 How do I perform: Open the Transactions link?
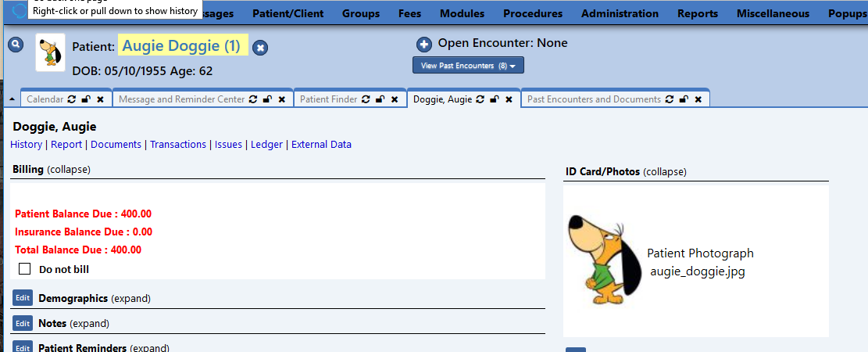tap(178, 144)
